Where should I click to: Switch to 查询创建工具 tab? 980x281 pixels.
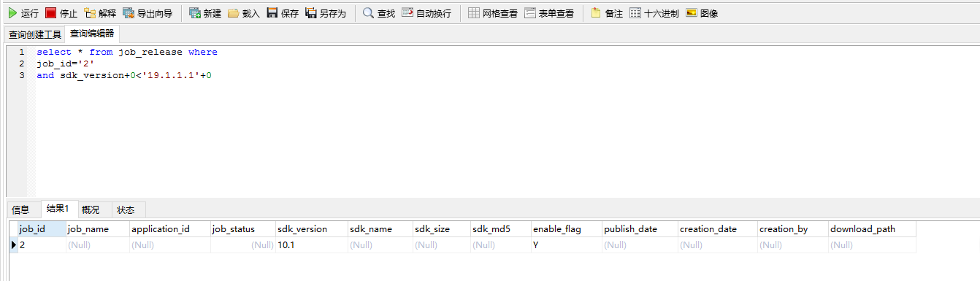[35, 34]
